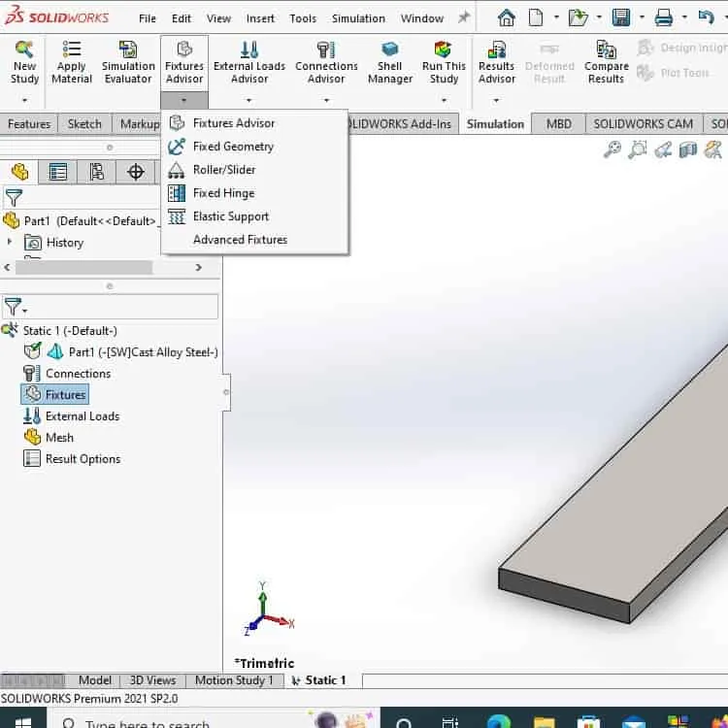
Task: Click the Fixtures Advisor ribbon button
Action: pos(184,62)
